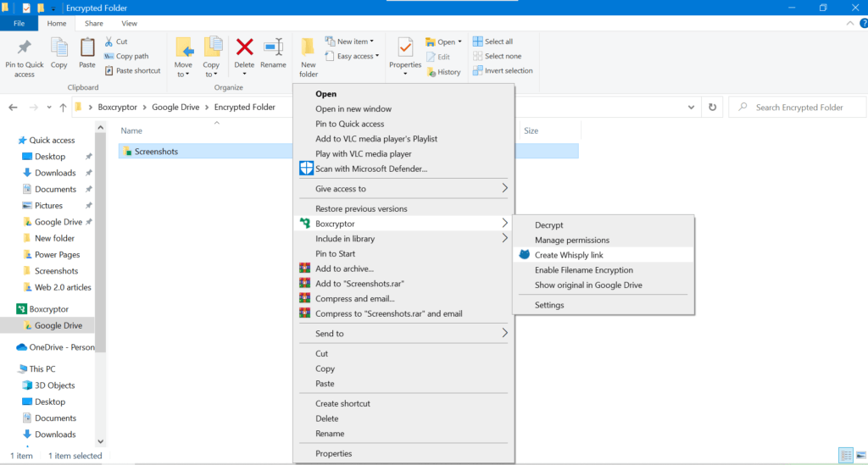
Task: Click Boxcryptor in the address breadcrumb
Action: coord(117,108)
